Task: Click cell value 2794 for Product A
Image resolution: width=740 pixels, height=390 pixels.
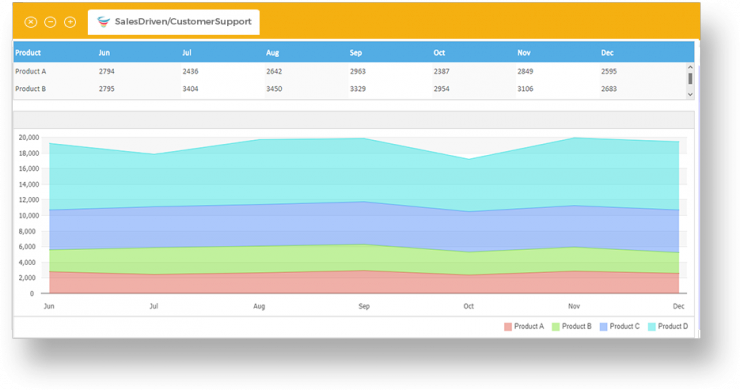Action: point(107,71)
